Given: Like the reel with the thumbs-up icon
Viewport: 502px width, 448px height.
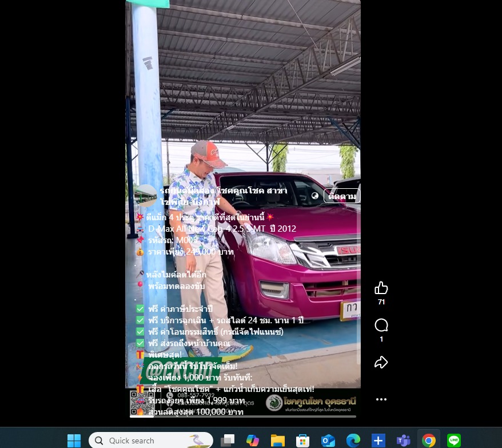Looking at the screenshot, I should pyautogui.click(x=381, y=288).
